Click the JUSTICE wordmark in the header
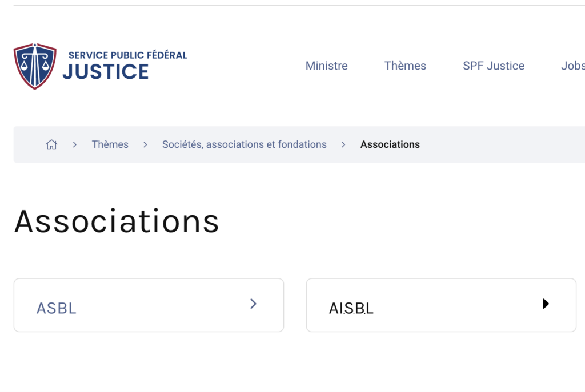The height and width of the screenshot is (392, 585). (106, 72)
